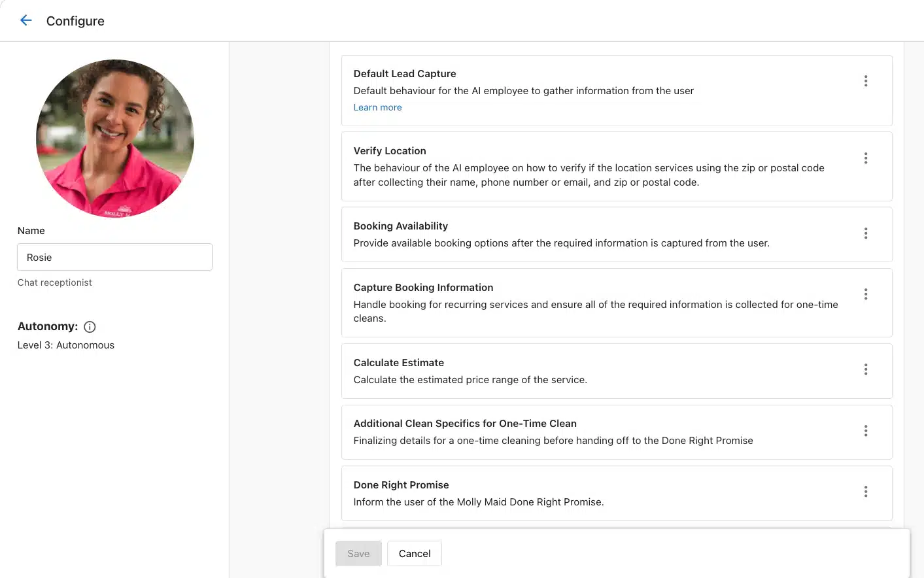Click Rosie's profile picture
Viewport: 924px width, 578px height.
pos(114,139)
